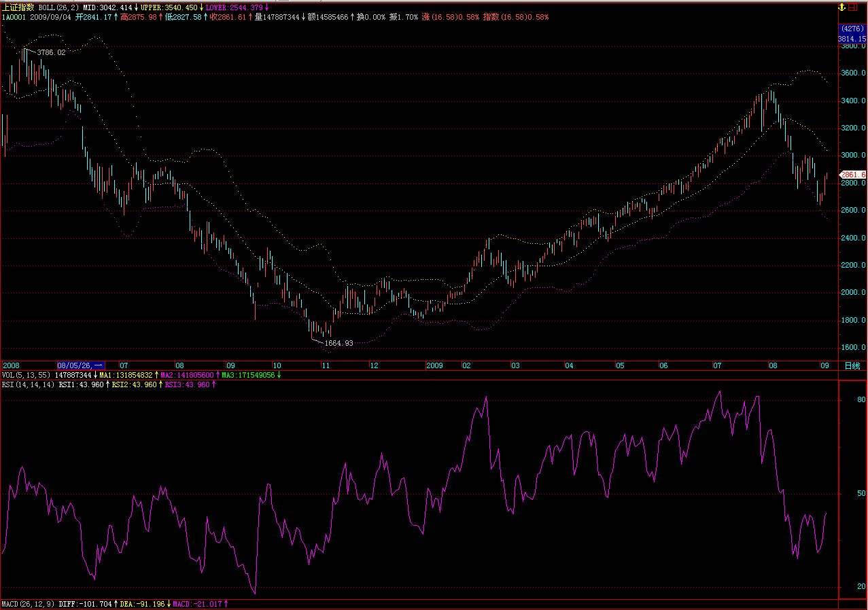Viewport: 868px width, 610px height.
Task: Click the 50 level on RSI axis
Action: tap(862, 493)
